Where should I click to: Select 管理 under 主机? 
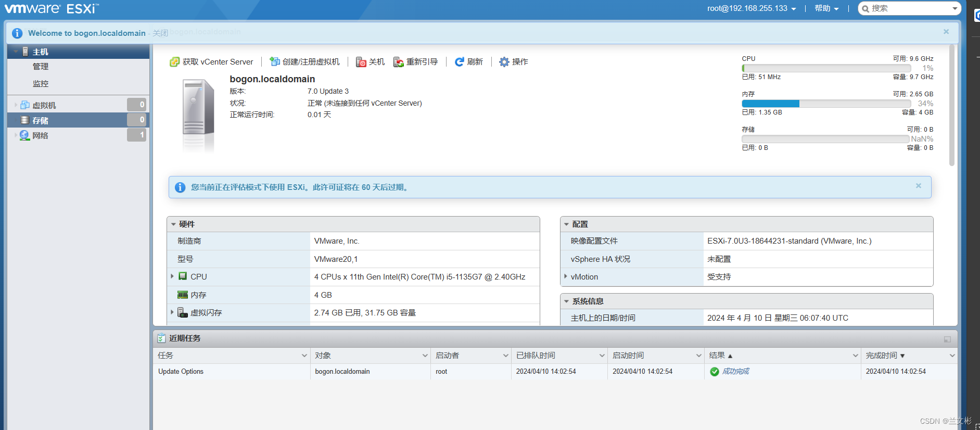click(41, 67)
